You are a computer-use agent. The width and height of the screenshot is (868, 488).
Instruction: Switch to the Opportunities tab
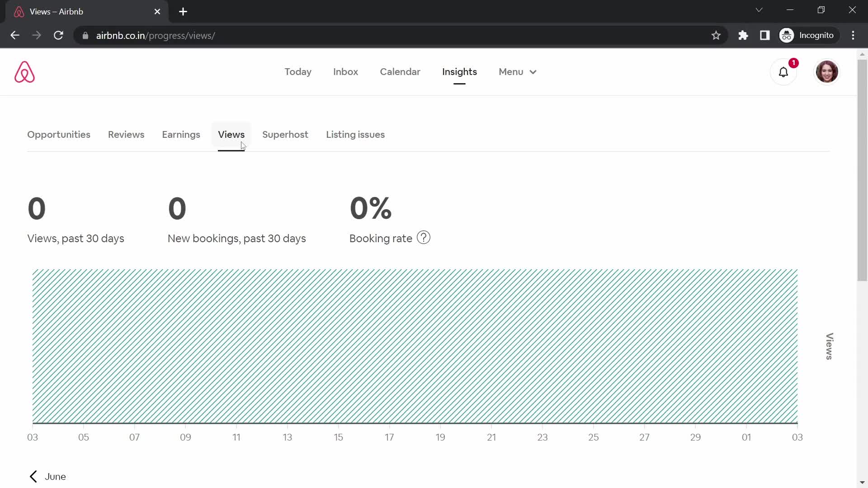click(x=59, y=135)
